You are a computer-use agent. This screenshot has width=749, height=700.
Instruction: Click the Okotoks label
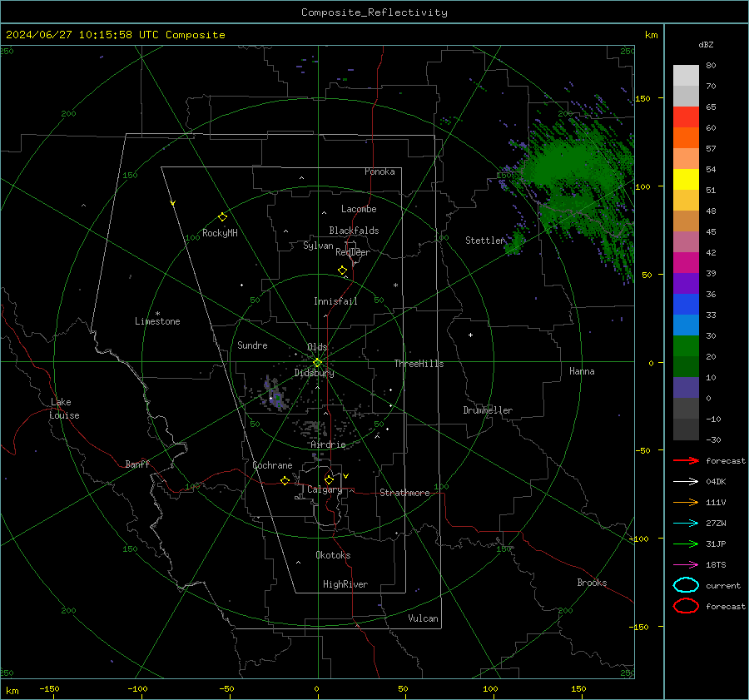click(x=333, y=555)
